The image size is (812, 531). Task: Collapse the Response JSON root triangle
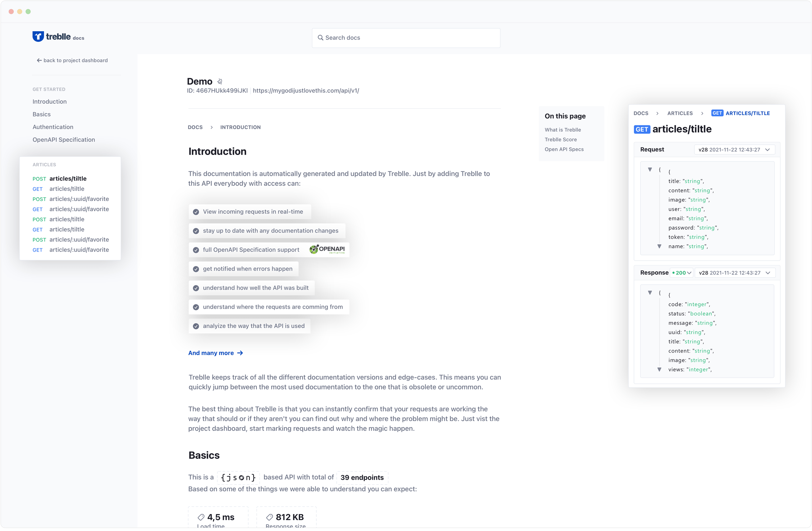[650, 293]
